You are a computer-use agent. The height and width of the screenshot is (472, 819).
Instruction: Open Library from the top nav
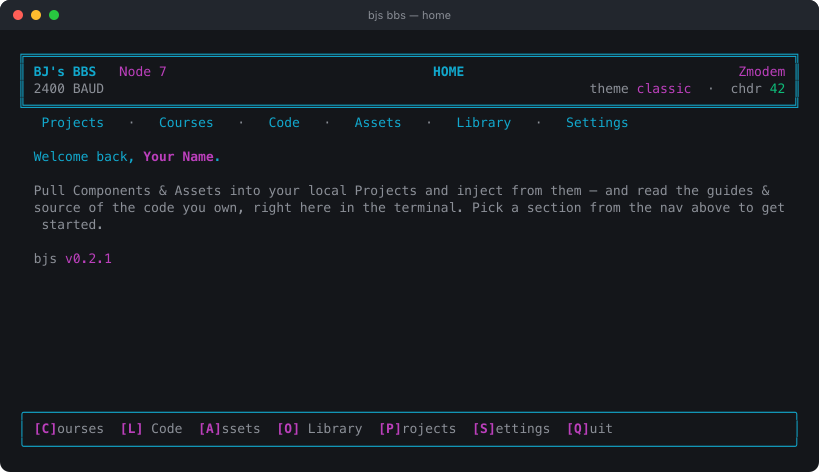484,123
